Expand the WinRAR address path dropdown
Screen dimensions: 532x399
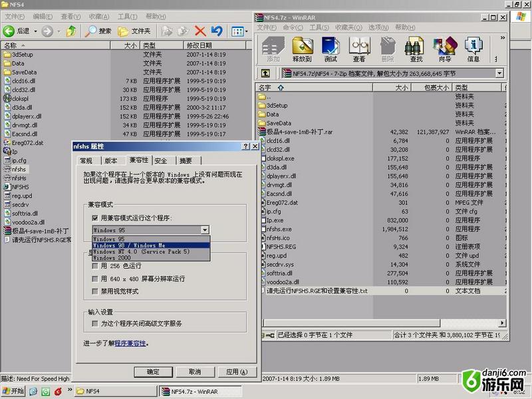[x=499, y=73]
